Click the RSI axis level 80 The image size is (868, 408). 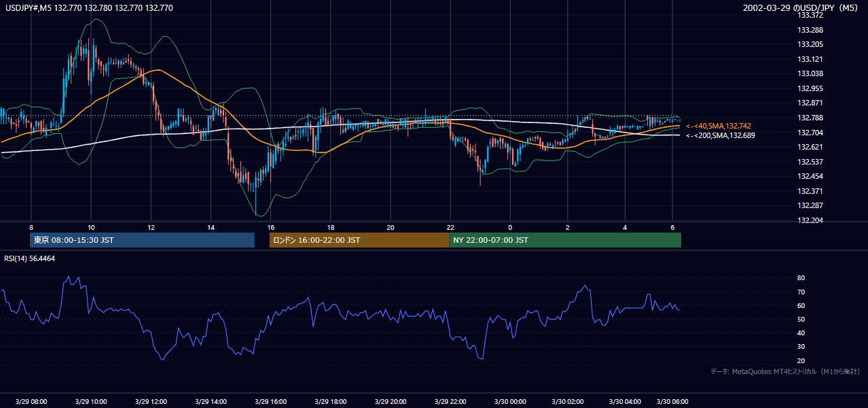(801, 278)
